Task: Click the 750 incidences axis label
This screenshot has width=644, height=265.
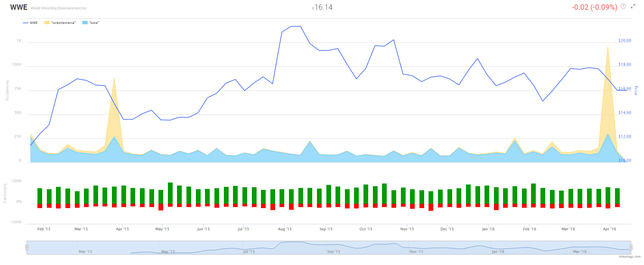Action: 18,89
